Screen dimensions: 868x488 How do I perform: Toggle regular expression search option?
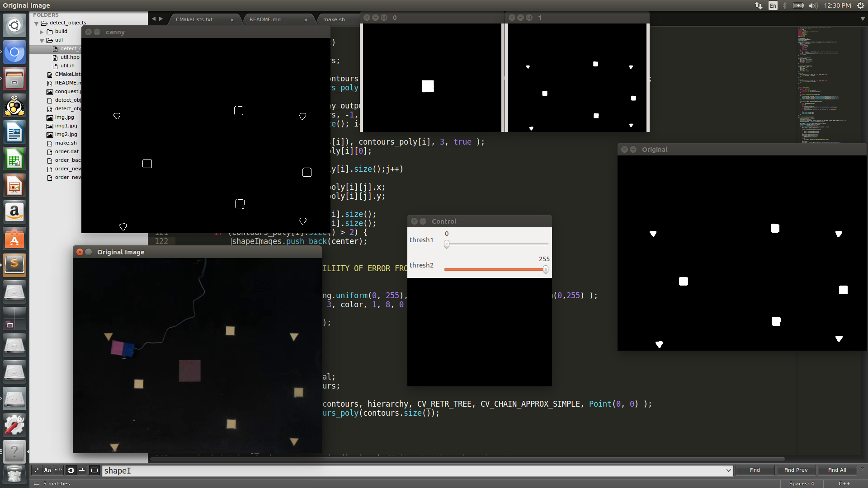pos(37,470)
